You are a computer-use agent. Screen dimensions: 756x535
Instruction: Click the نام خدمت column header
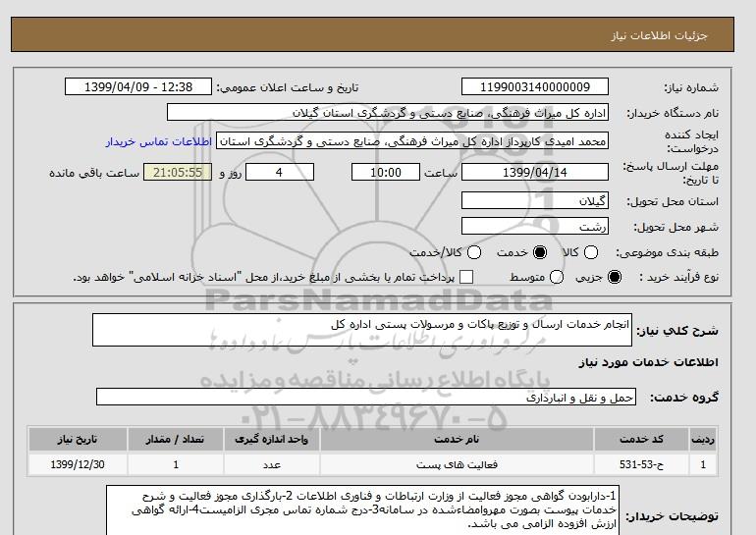[457, 439]
